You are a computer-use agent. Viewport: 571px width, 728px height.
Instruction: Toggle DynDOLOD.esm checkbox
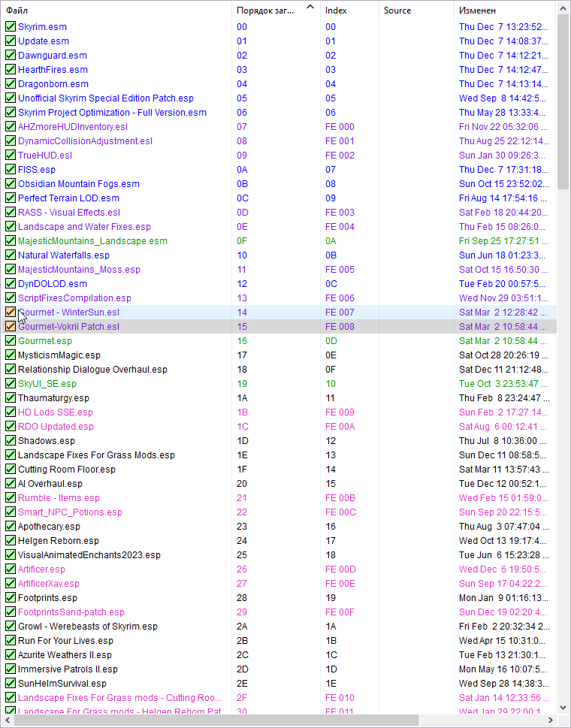[x=11, y=284]
